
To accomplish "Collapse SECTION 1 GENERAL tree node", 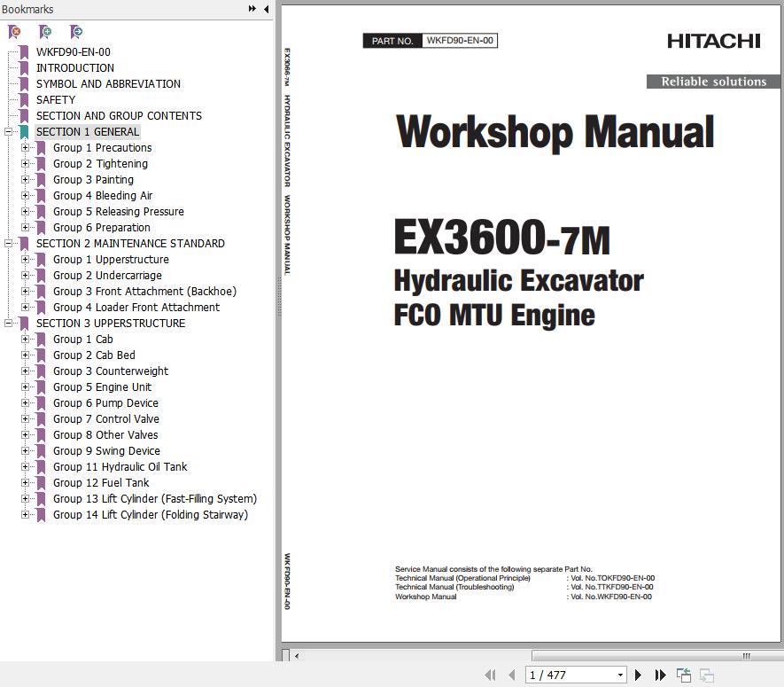I will (x=8, y=131).
